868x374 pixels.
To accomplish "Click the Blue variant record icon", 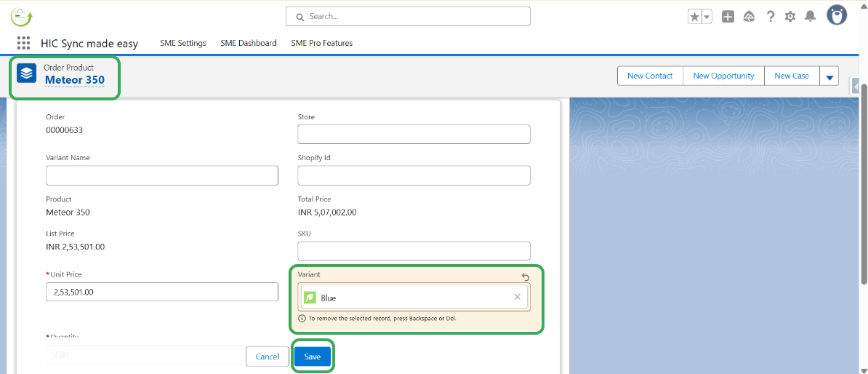I will tap(310, 298).
